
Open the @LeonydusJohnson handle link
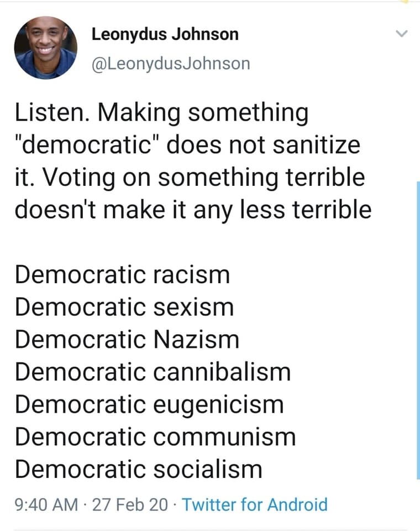[171, 64]
